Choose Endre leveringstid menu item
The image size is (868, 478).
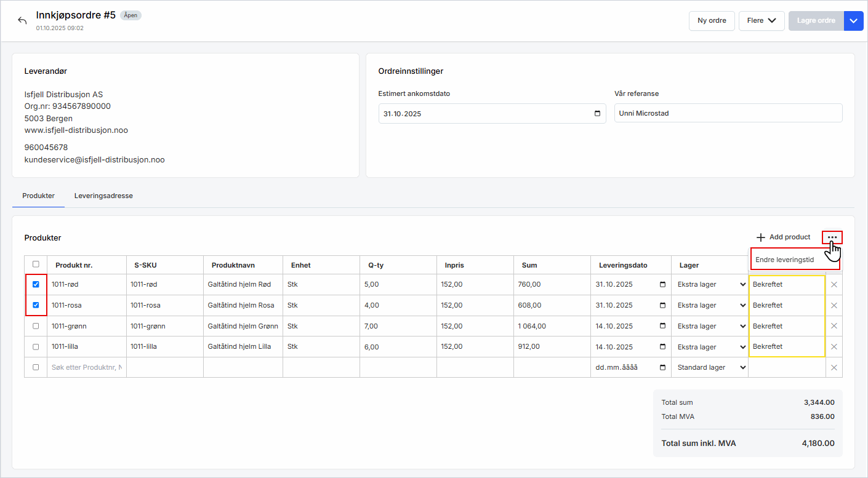coord(785,260)
